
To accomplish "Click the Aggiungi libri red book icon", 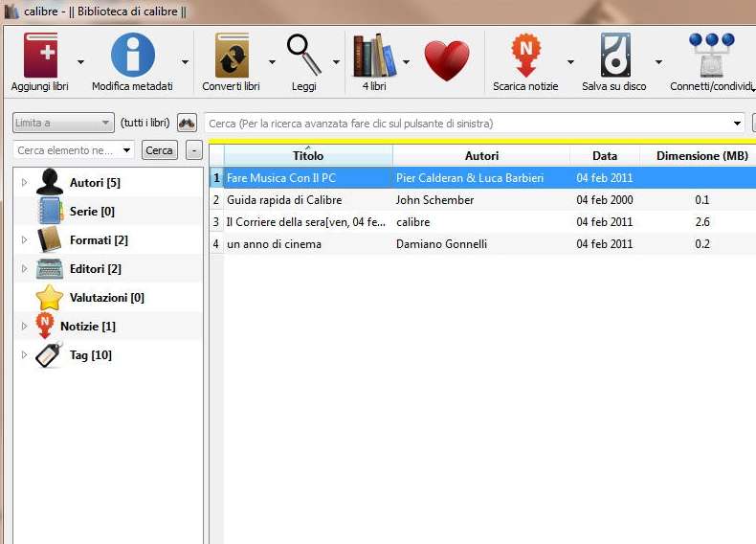I will (40, 55).
